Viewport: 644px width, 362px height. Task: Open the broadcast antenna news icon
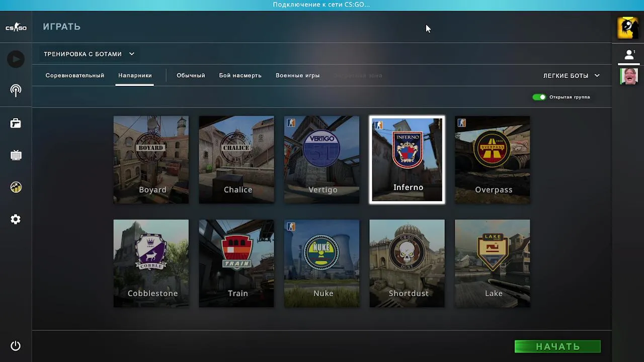click(x=16, y=90)
